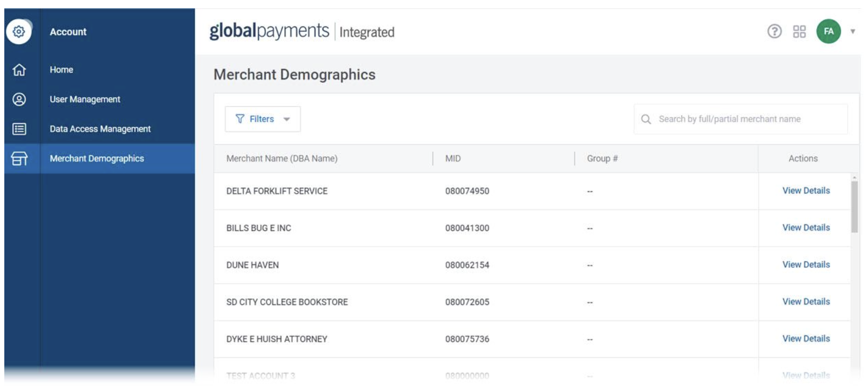The height and width of the screenshot is (387, 868).
Task: Click the merchant table vertical scrollbar
Action: tap(854, 207)
